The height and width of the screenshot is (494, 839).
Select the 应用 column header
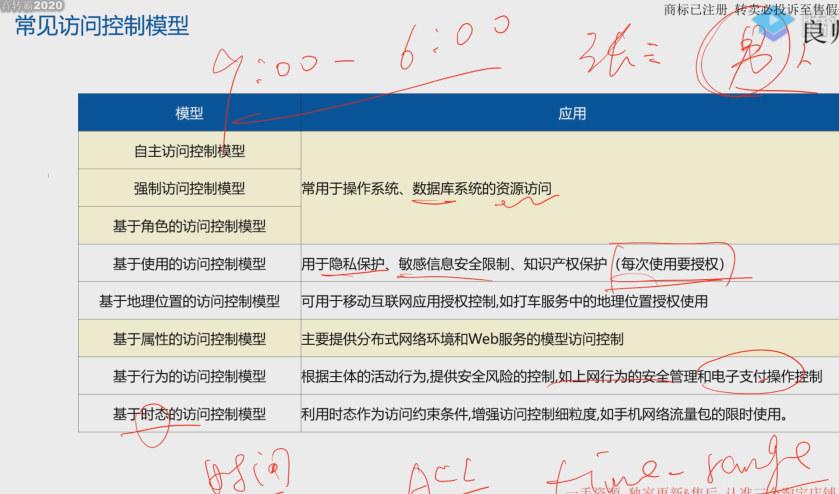point(571,113)
